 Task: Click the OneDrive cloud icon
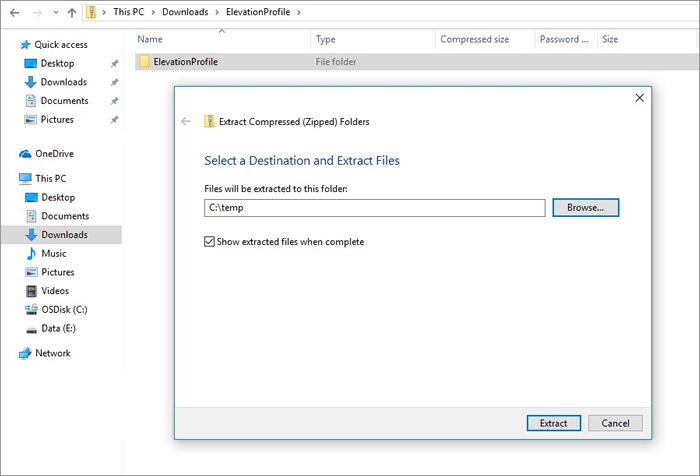(x=25, y=154)
